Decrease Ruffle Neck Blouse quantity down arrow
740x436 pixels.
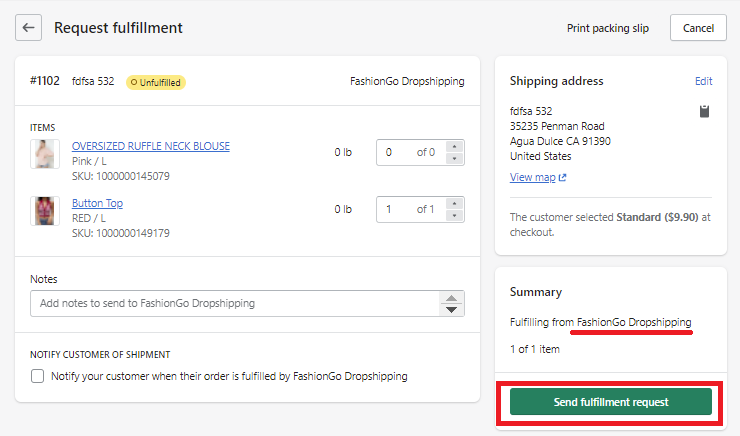click(454, 158)
